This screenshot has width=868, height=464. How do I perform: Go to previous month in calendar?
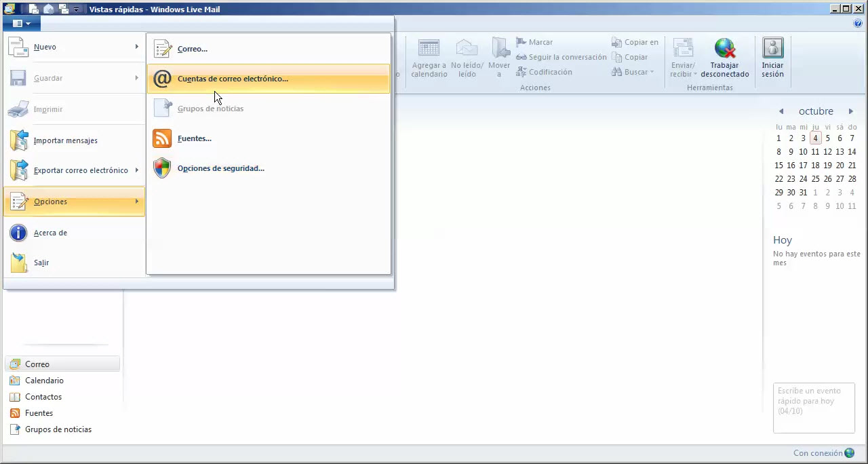[781, 111]
